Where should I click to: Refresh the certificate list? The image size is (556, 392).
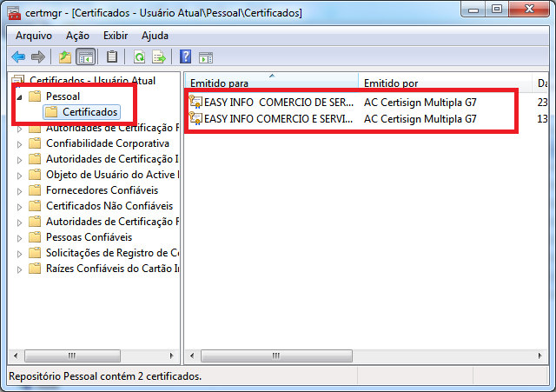click(139, 56)
